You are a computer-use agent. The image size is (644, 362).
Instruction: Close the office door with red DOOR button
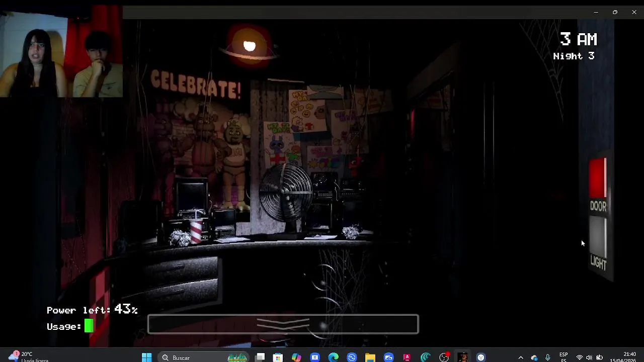click(x=598, y=178)
